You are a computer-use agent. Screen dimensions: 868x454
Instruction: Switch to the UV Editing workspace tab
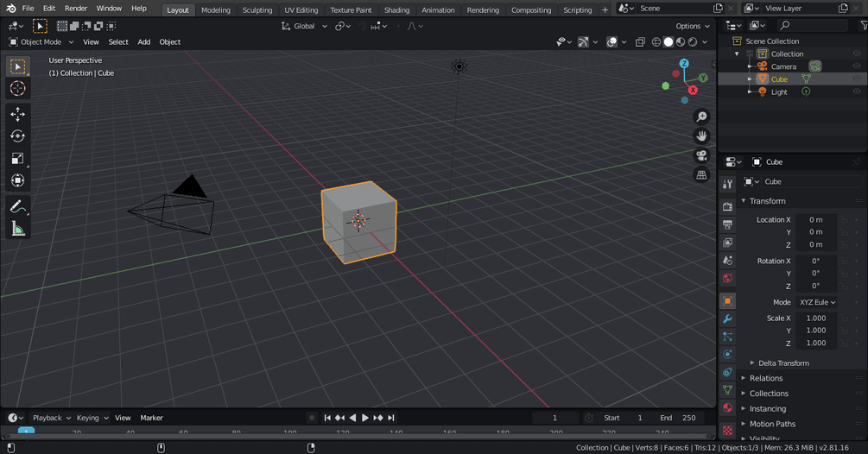point(301,10)
